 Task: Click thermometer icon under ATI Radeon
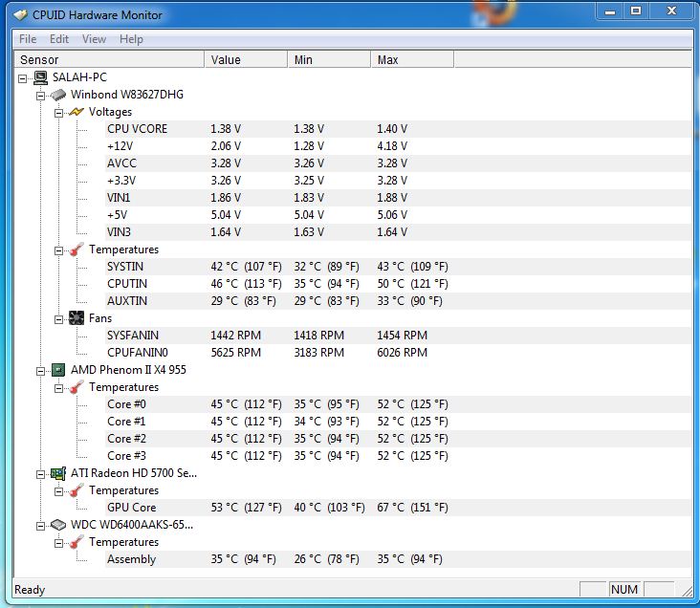coord(77,490)
